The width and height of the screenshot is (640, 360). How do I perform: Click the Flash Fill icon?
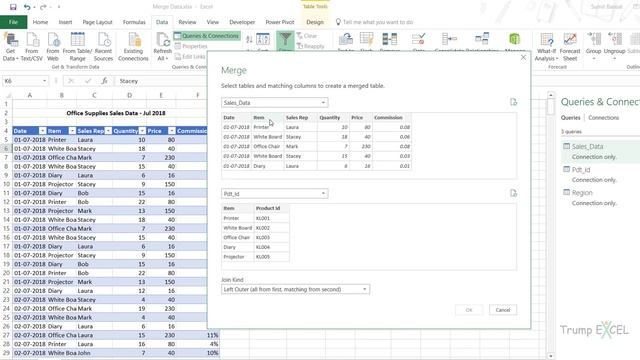click(x=367, y=40)
